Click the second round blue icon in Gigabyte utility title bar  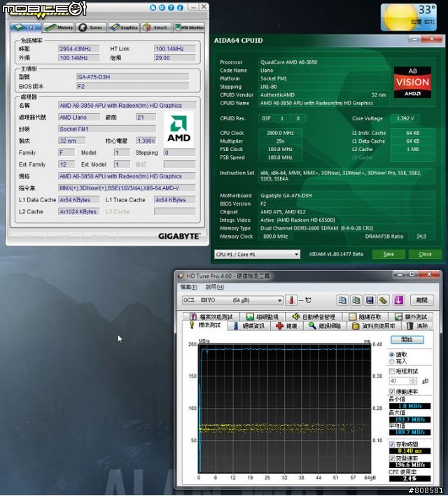coord(162,7)
